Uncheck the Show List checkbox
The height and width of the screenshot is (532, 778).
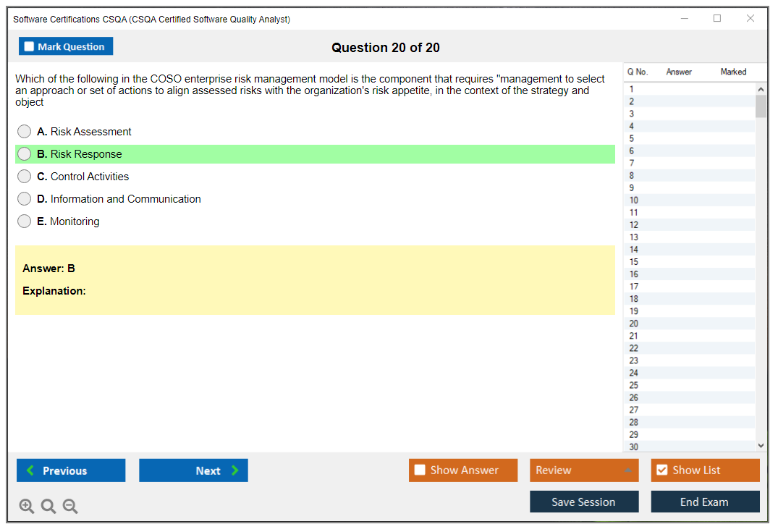pyautogui.click(x=662, y=470)
